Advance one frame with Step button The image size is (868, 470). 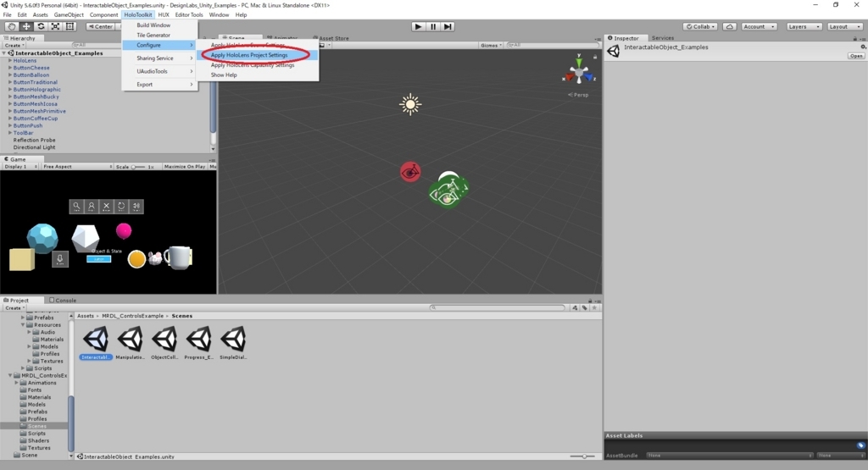448,26
